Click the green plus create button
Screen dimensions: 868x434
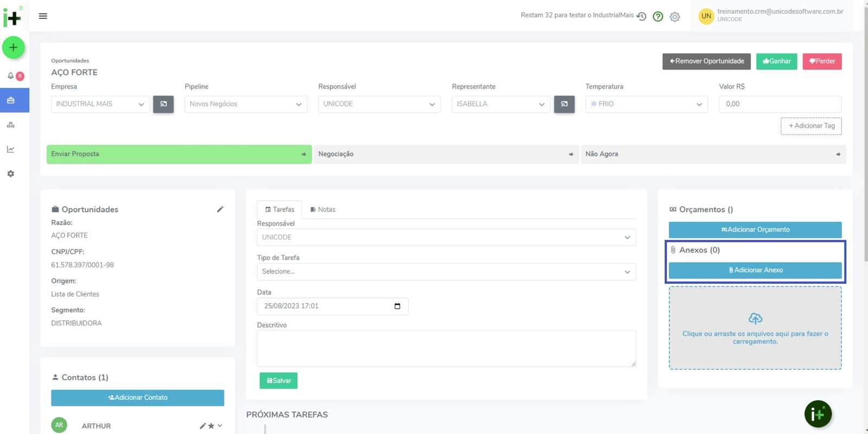tap(14, 48)
